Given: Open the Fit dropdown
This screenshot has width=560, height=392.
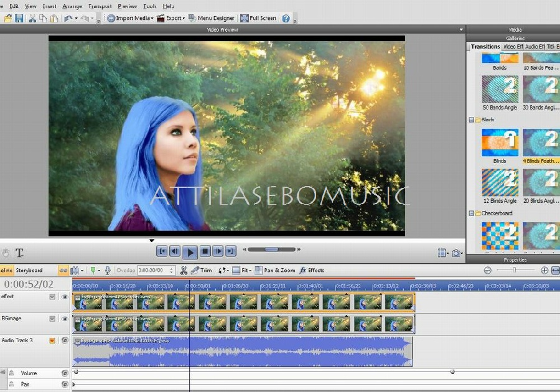Looking at the screenshot, I should pyautogui.click(x=250, y=270).
